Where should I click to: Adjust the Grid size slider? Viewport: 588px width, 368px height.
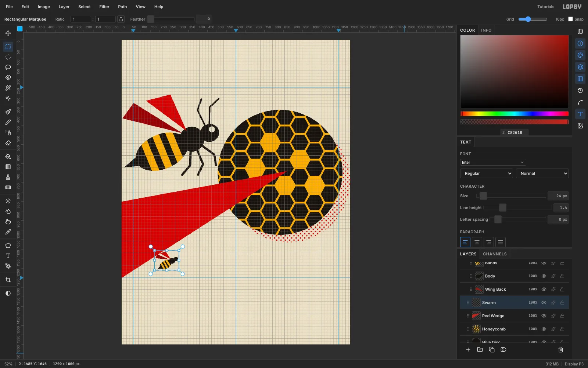[x=533, y=19]
